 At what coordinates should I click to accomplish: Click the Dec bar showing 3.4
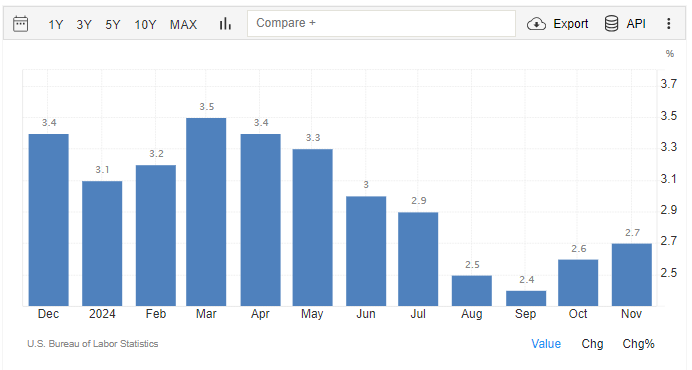pos(49,220)
